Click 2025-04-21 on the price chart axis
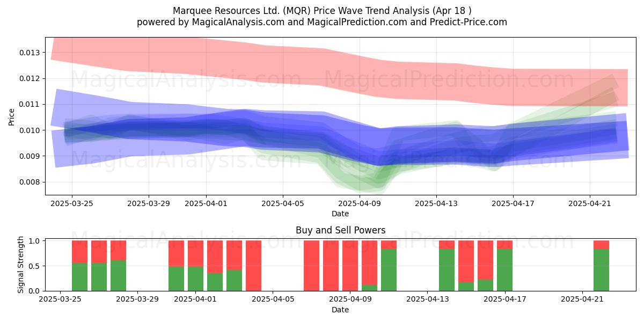644x322 pixels. point(590,203)
